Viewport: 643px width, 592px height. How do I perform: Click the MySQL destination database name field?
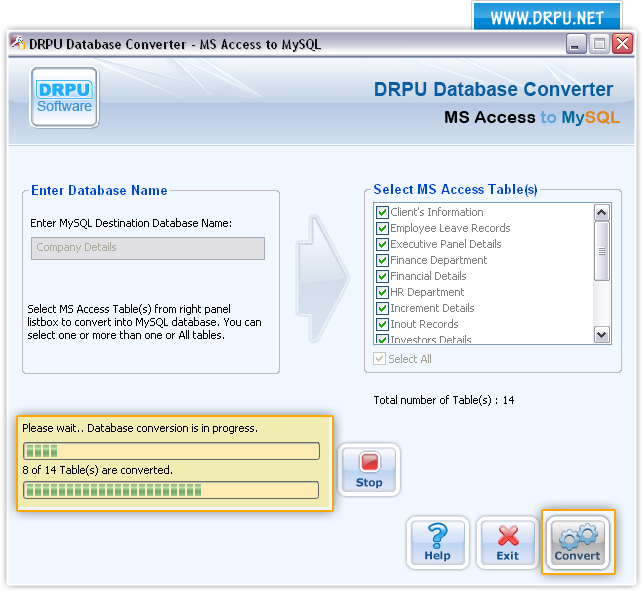(148, 248)
